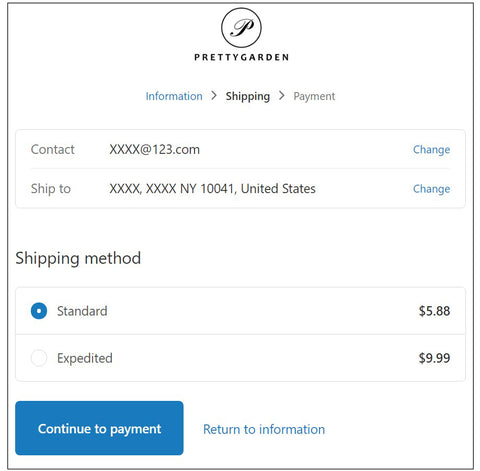Change the contact email address
480x471 pixels.
[431, 150]
